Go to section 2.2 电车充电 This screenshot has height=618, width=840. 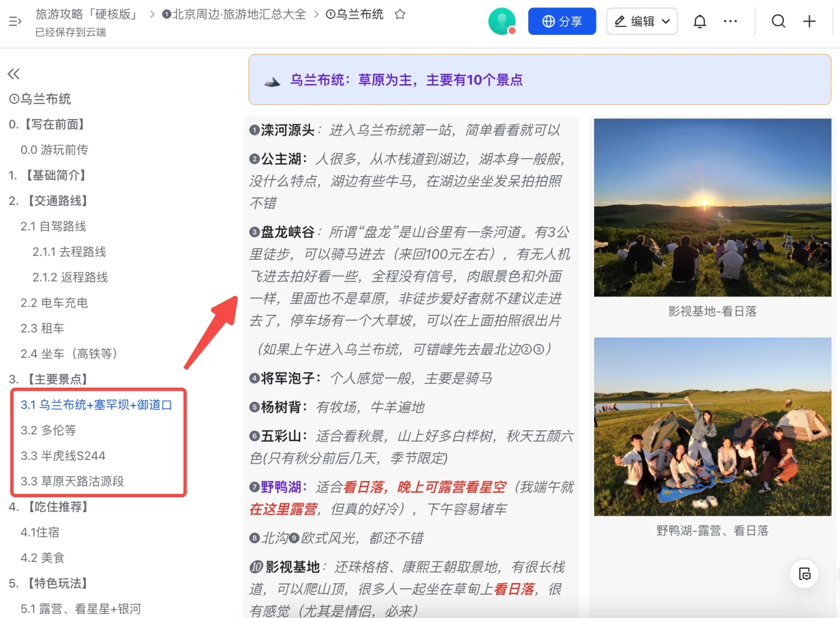[54, 303]
